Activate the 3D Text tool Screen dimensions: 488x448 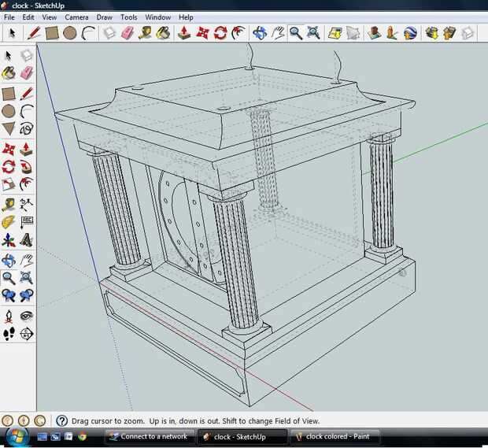point(26,241)
